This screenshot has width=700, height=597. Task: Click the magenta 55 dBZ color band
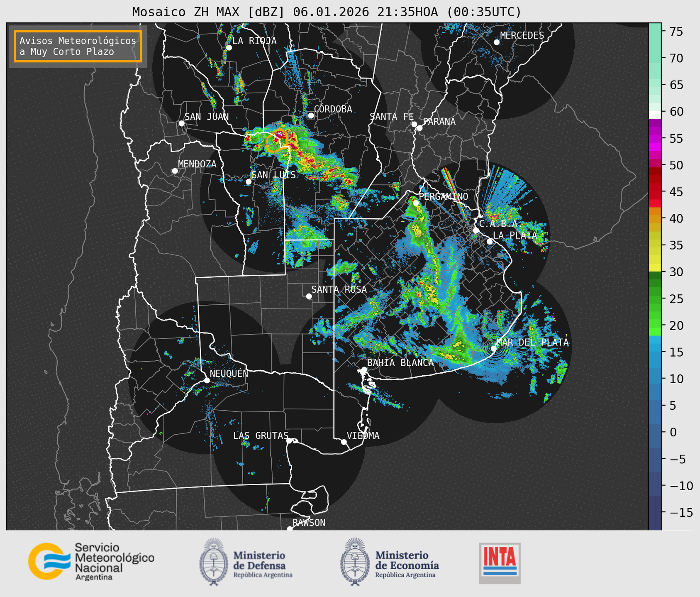coord(654,139)
